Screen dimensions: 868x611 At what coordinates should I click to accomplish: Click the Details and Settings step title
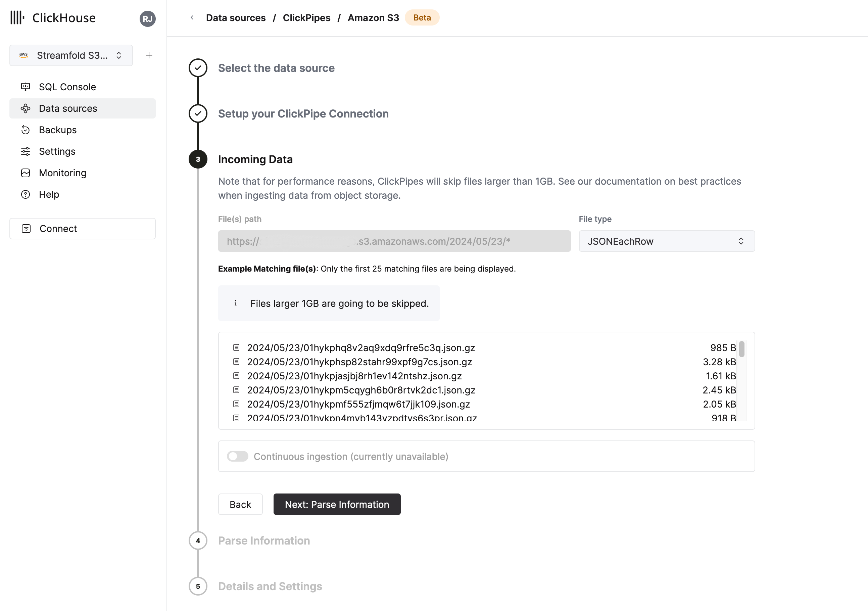point(270,586)
